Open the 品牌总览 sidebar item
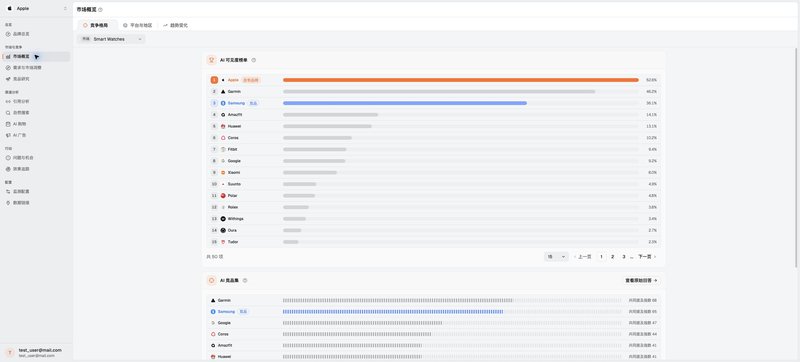The height and width of the screenshot is (362, 800). click(x=36, y=34)
